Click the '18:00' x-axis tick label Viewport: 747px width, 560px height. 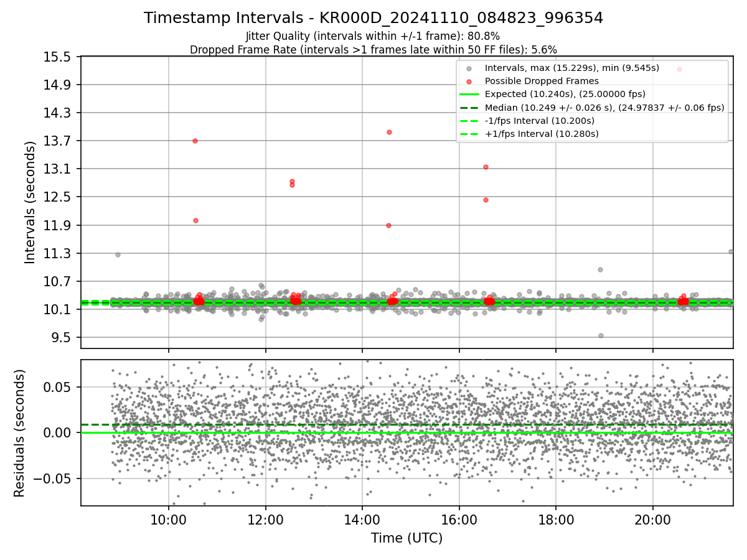pos(556,521)
